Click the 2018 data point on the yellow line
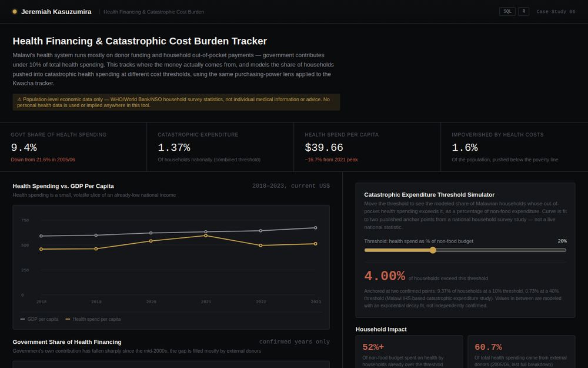The width and height of the screenshot is (588, 368). pyautogui.click(x=41, y=249)
